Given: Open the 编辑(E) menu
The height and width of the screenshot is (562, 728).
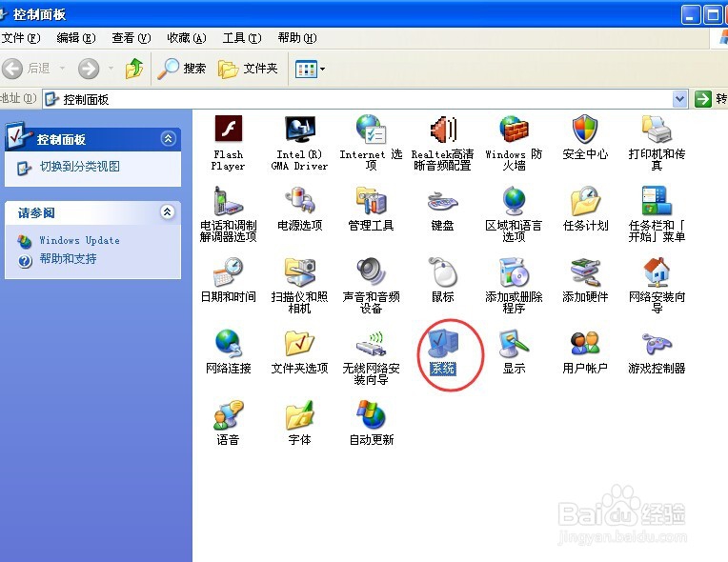Looking at the screenshot, I should [76, 38].
